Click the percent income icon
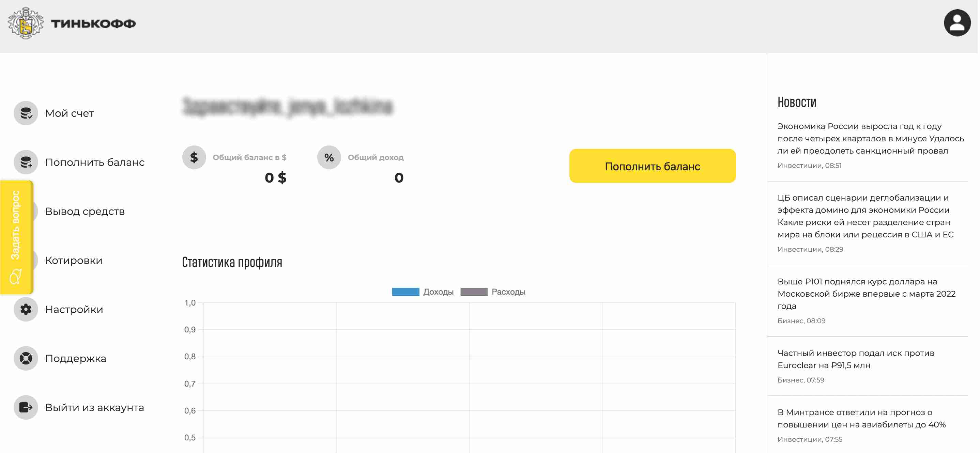The image size is (980, 453). [x=329, y=157]
